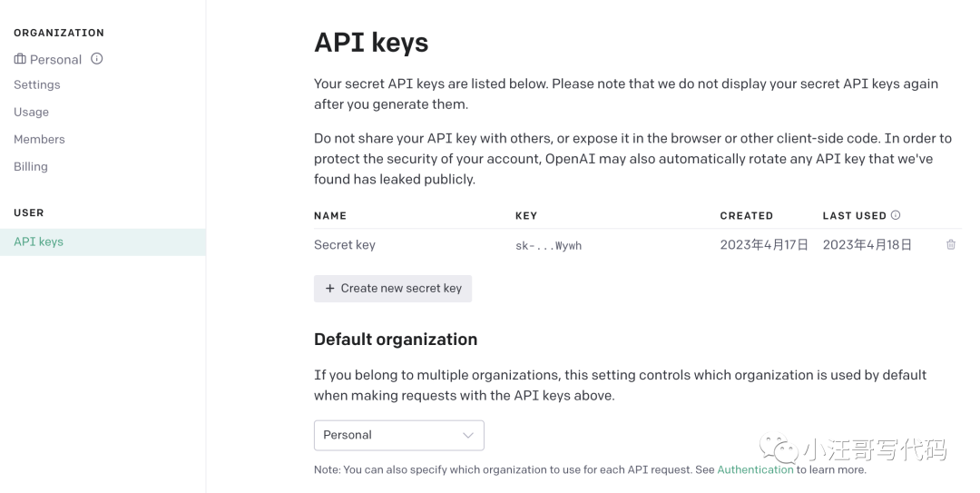
Task: Open the Authentication link in the note
Action: point(755,469)
